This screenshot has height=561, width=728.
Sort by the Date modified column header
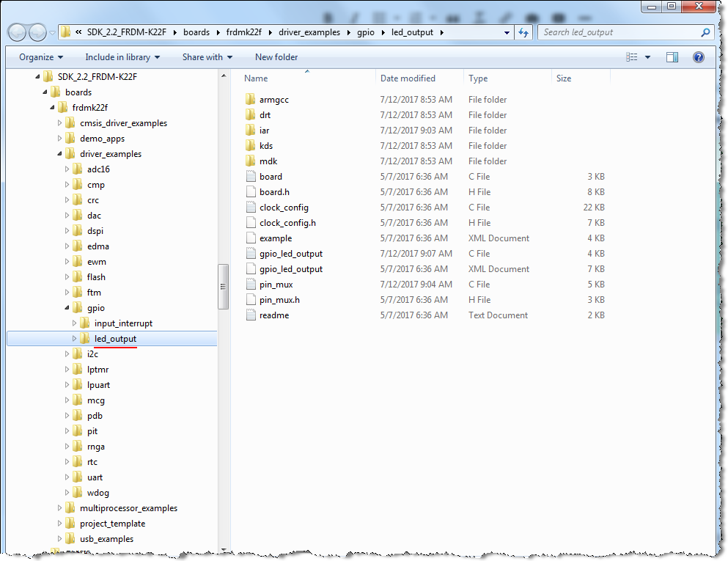(408, 78)
